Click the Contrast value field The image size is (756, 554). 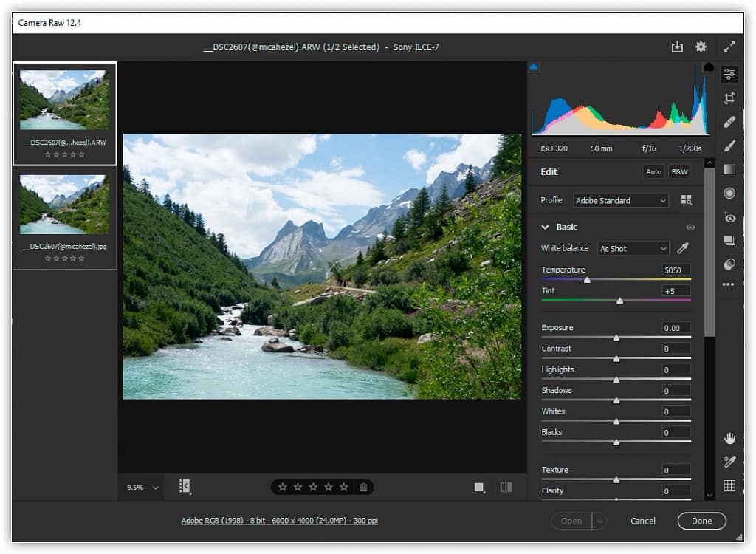tap(676, 349)
